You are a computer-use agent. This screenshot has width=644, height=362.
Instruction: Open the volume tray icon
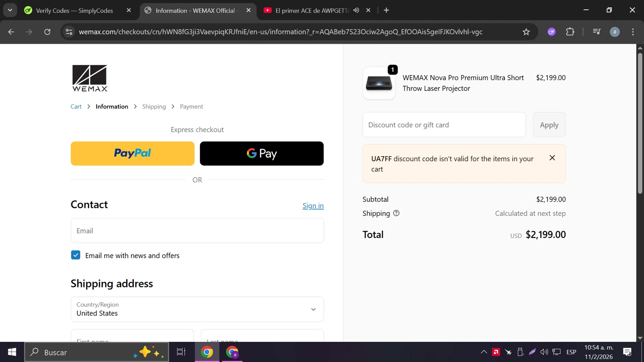tap(544, 352)
